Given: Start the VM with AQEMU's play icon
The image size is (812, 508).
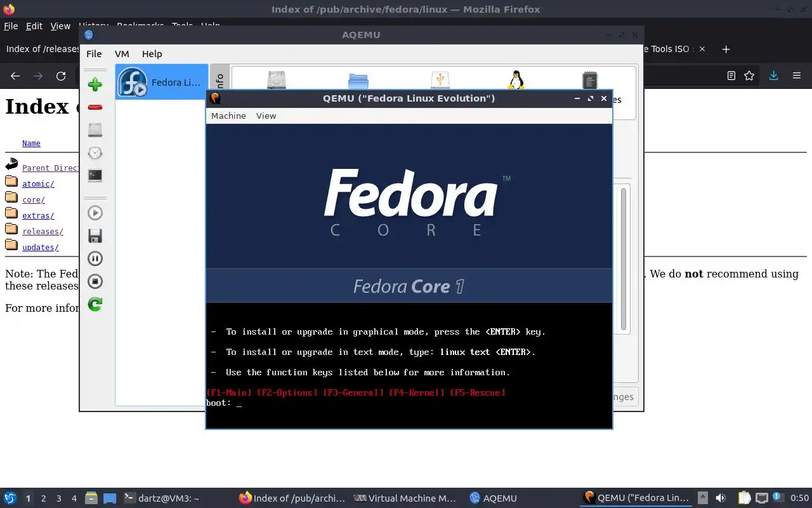Looking at the screenshot, I should tap(95, 213).
